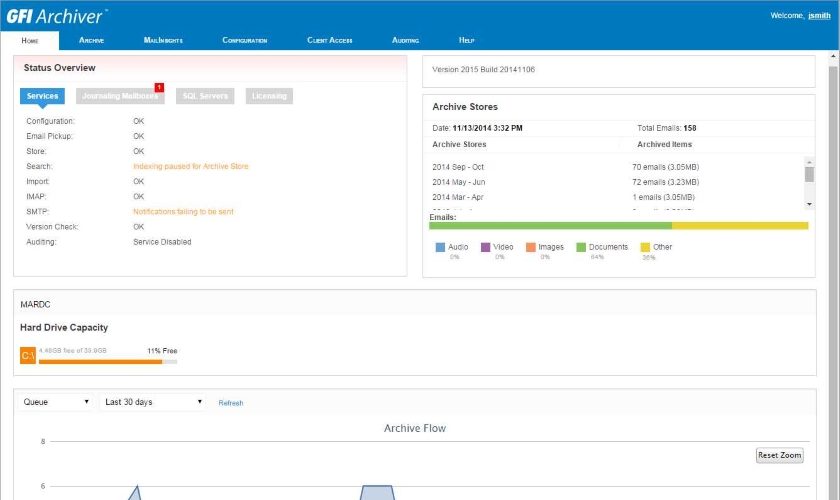Click the Reset Zoom button

[x=779, y=455]
